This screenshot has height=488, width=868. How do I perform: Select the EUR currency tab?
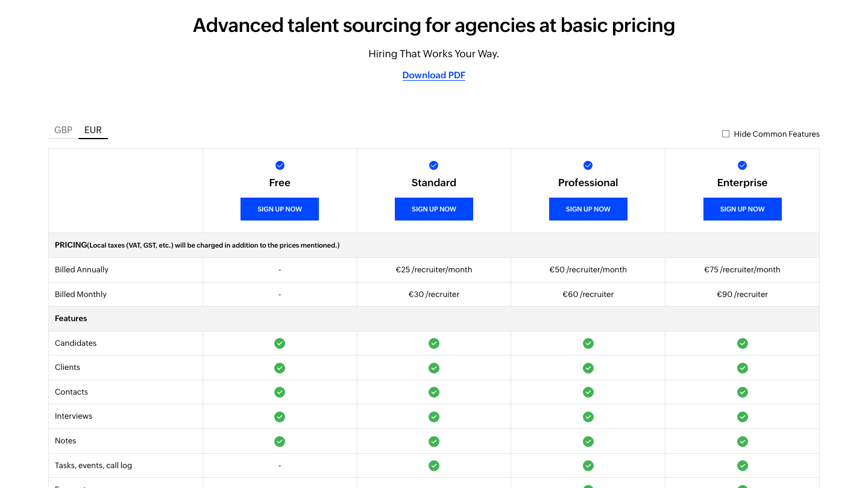93,130
